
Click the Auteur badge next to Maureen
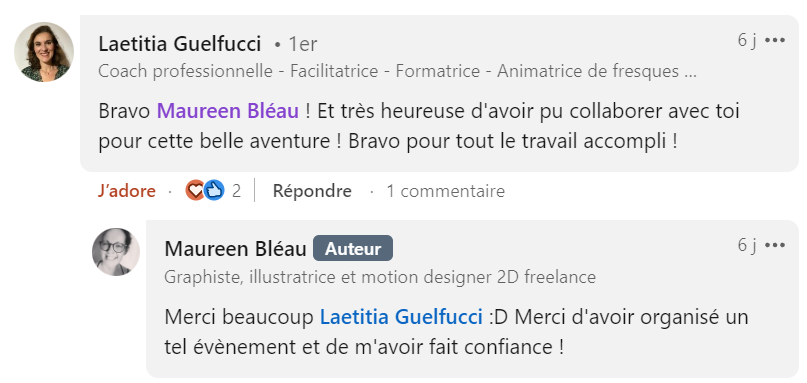coord(353,249)
